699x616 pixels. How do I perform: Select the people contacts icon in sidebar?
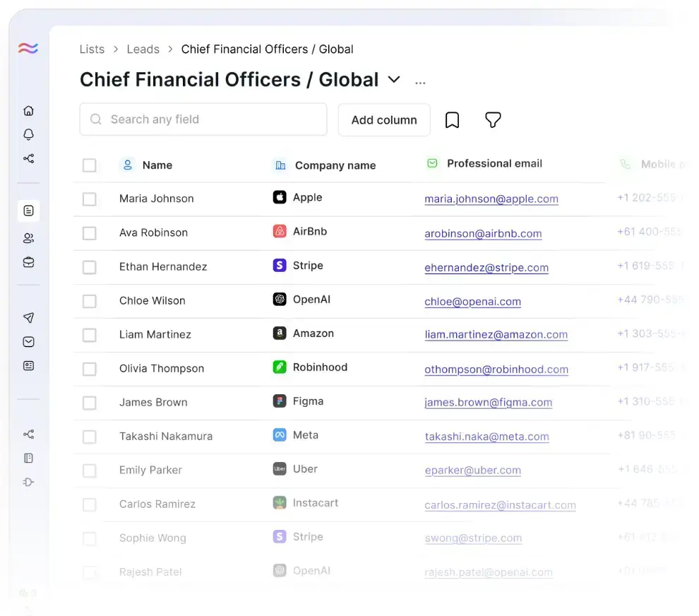28,238
